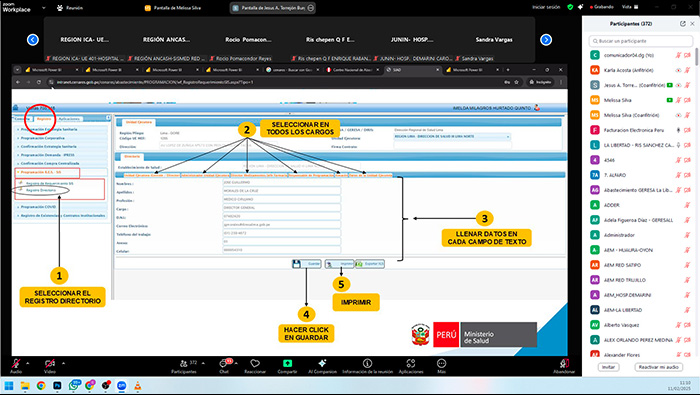Click the Abandonar leave meeting icon

tap(564, 363)
